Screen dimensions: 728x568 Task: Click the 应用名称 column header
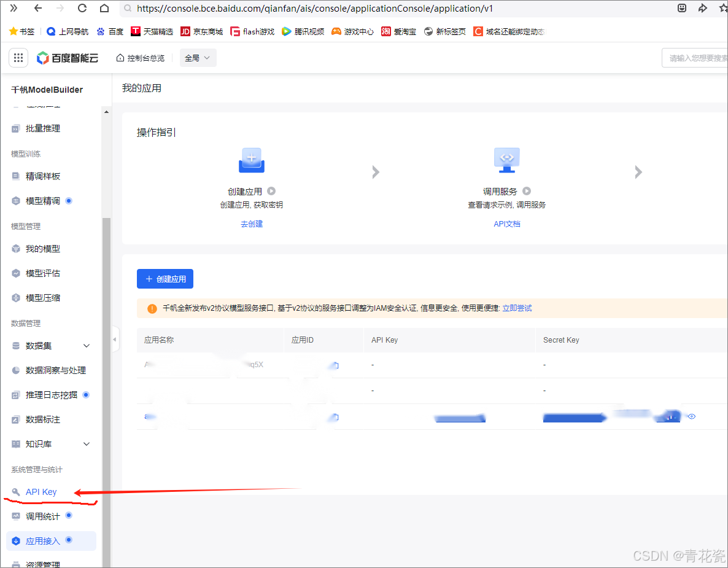[x=159, y=340]
